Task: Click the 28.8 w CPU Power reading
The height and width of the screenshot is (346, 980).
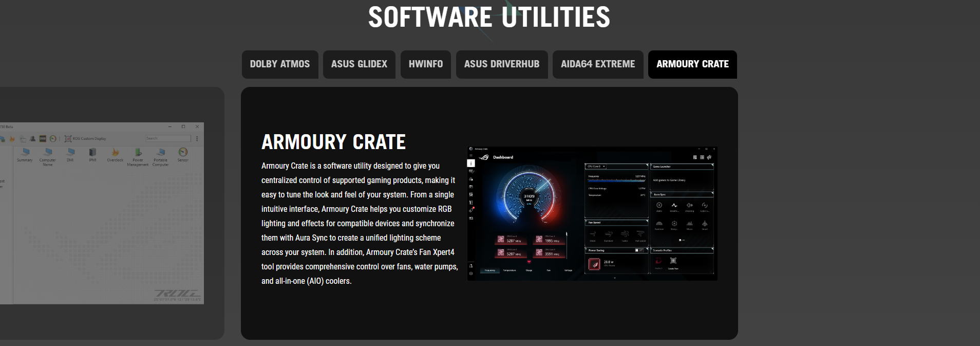Action: click(609, 262)
